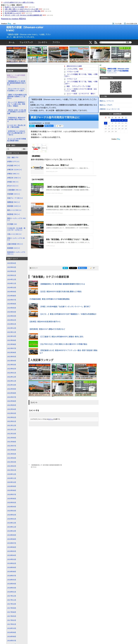Open the フェイスブック menu item
138x644 pixels.
tap(26, 43)
